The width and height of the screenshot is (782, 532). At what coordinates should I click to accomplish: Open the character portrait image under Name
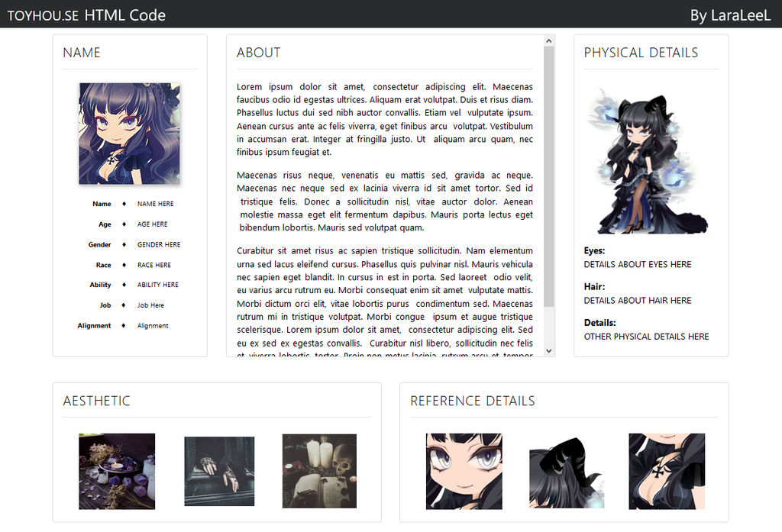click(129, 134)
